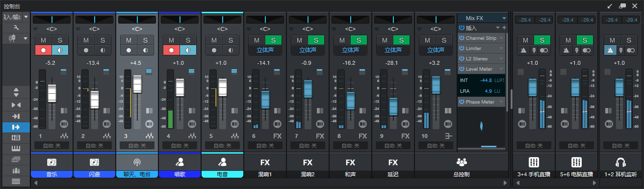Expand the triangle beside 音乐 channel pan

pyautogui.click(x=35, y=29)
